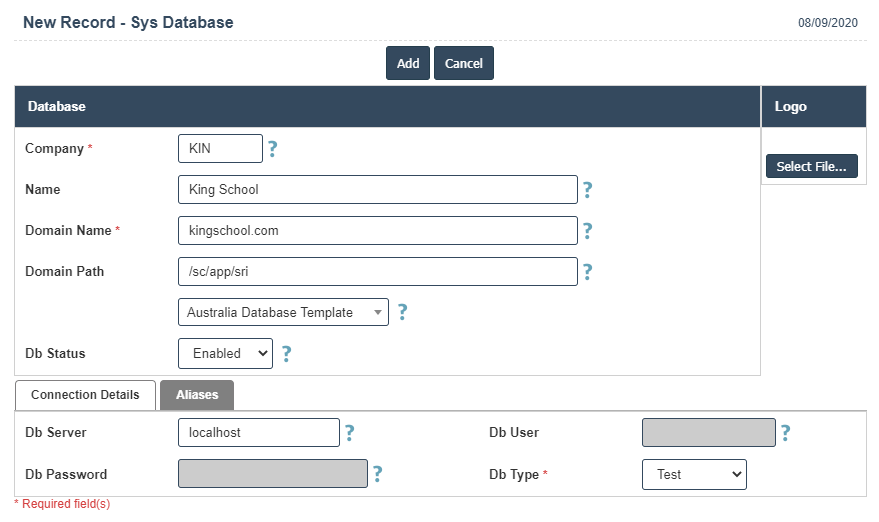The image size is (879, 522).
Task: Show help for Domain Path field
Action: point(587,272)
